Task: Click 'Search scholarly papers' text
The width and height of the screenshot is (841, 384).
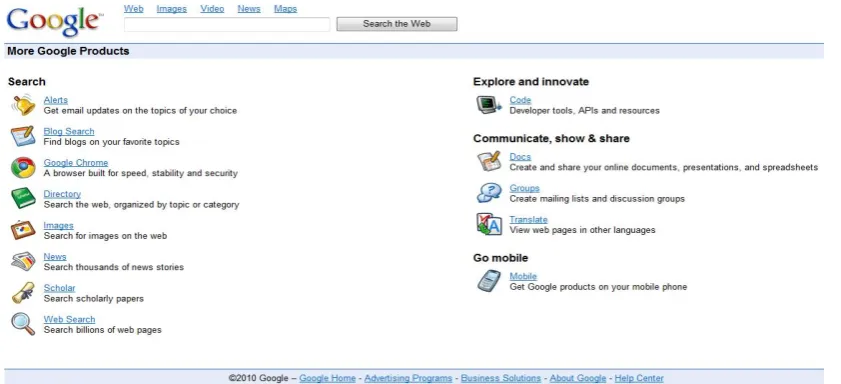Action: [93, 298]
